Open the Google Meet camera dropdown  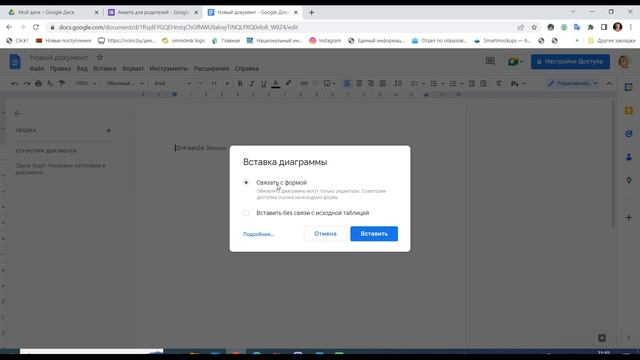515,62
